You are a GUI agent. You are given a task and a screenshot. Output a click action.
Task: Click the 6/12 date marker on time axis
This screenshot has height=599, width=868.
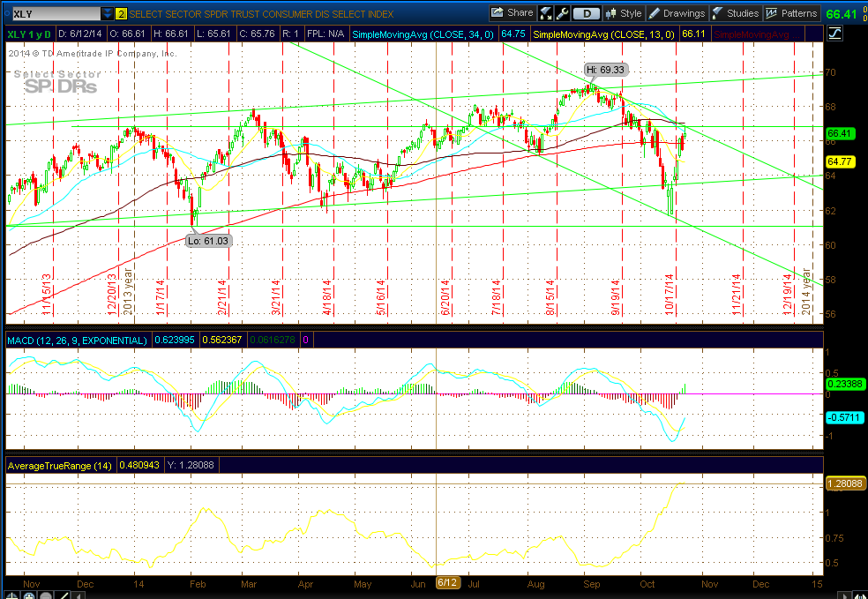[447, 582]
